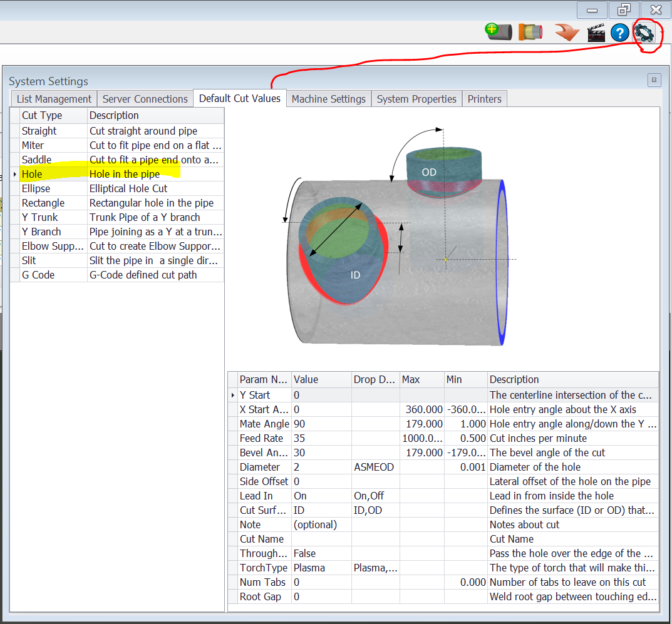672x624 pixels.
Task: Click the orange curved arrow icon
Action: coord(567,32)
